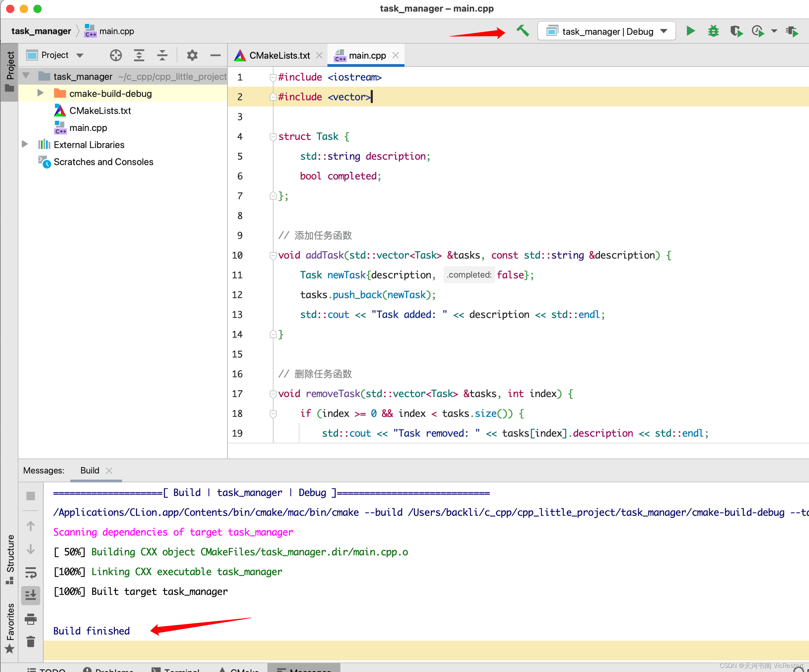The height and width of the screenshot is (672, 809).
Task: Toggle scroll to end in Messages
Action: click(x=30, y=596)
